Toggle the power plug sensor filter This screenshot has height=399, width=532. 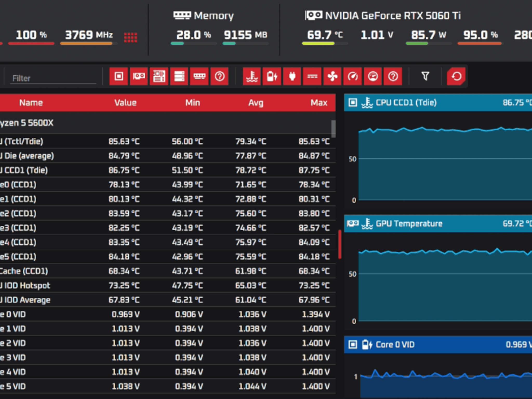tap(292, 76)
